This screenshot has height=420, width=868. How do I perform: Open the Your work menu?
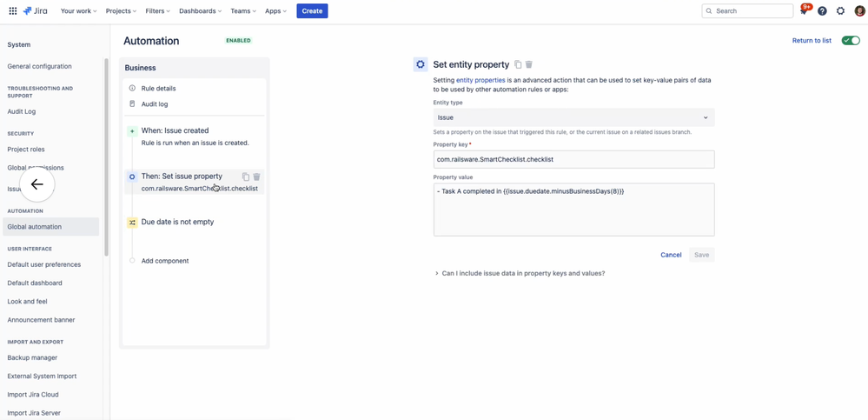click(78, 10)
